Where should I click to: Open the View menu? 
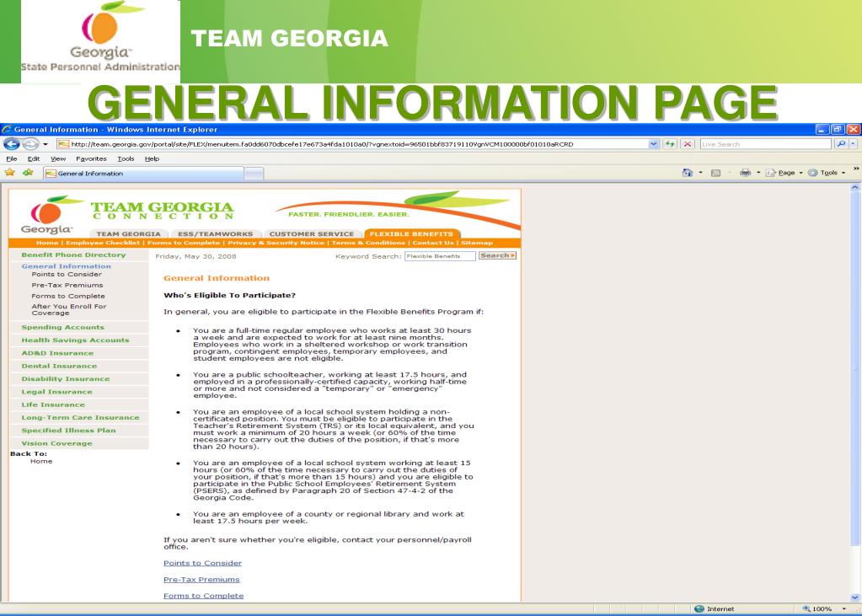tap(58, 158)
